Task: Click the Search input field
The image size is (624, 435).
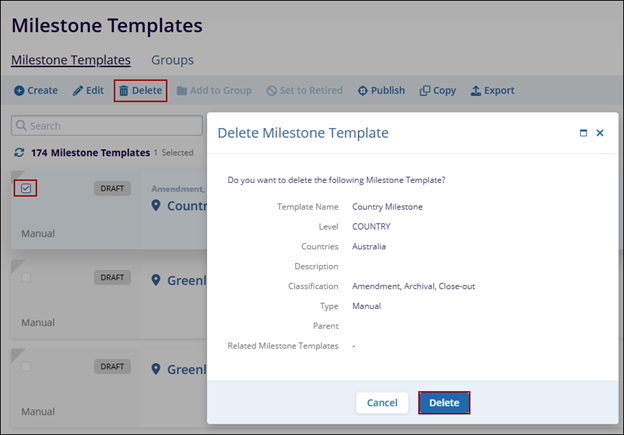Action: pyautogui.click(x=110, y=126)
